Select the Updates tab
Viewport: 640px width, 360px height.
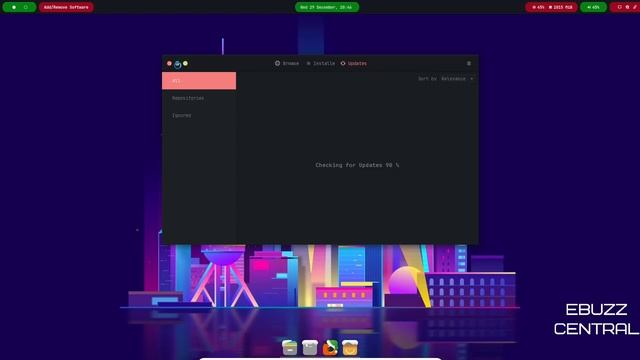[353, 64]
